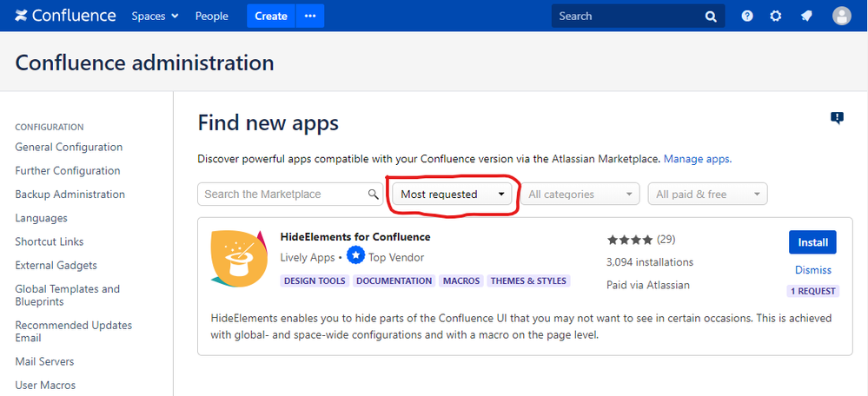Expand the Most requested dropdown
This screenshot has height=396, width=868.
pos(453,195)
